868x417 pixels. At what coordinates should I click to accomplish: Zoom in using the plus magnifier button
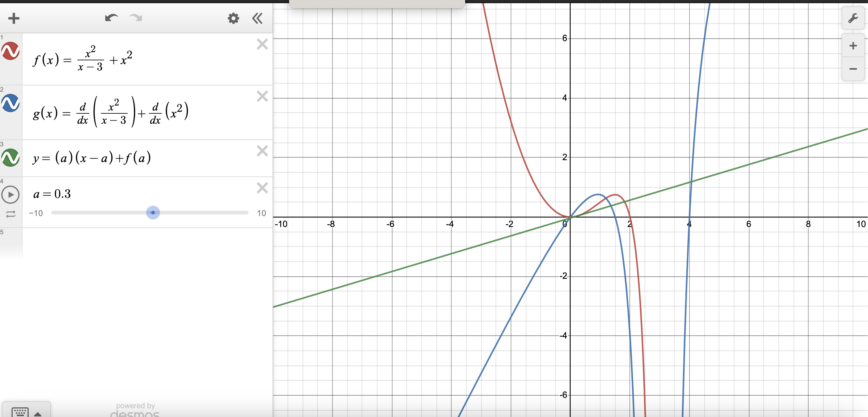tap(853, 46)
